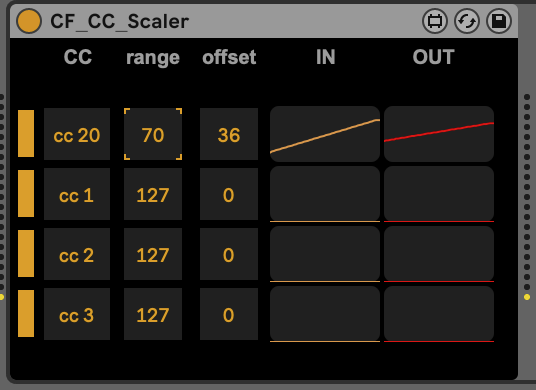The image size is (536, 390).
Task: Toggle the CF_CC_Scaler device activator
Action: [29, 21]
